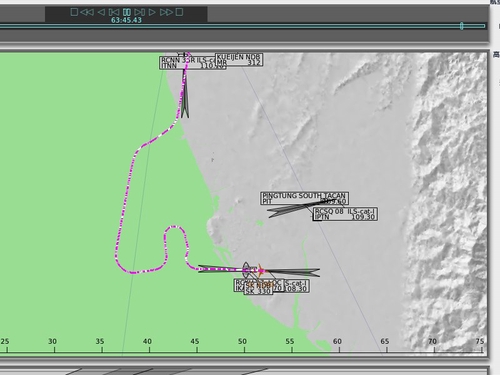The image size is (500, 375).
Task: Jump to start of flight recording
Action: [74, 12]
